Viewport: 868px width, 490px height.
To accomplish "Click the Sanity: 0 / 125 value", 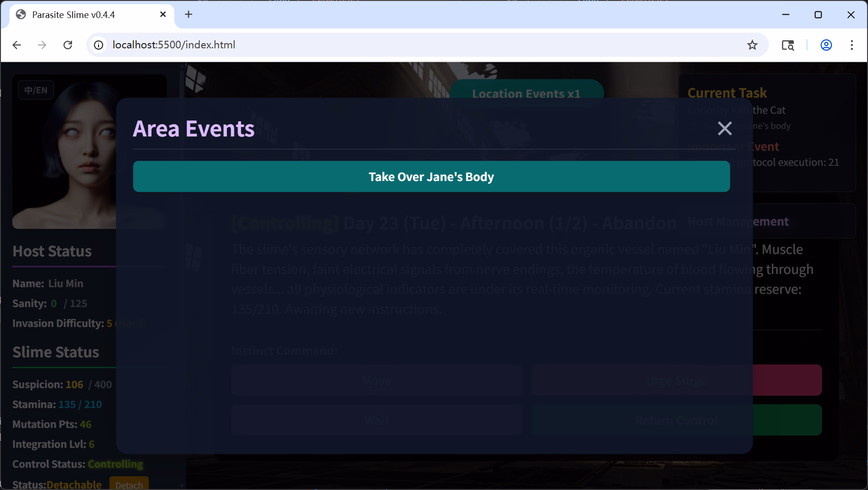I will click(50, 303).
